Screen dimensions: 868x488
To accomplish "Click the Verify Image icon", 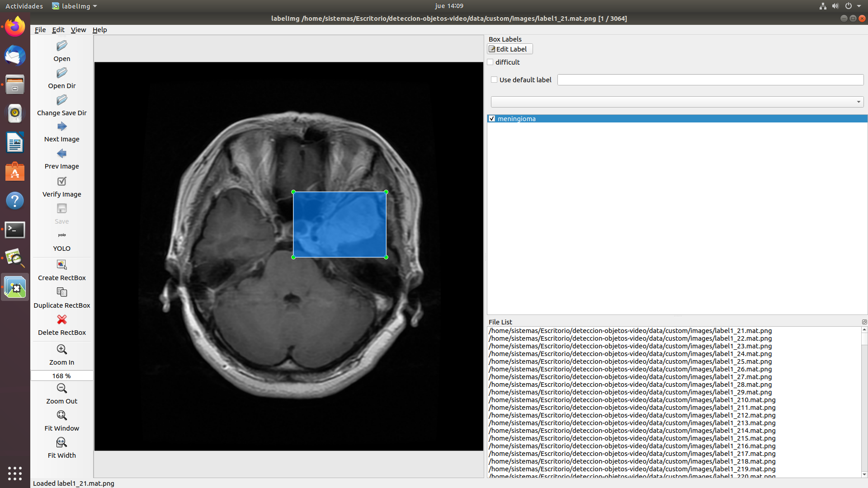I will (x=62, y=181).
